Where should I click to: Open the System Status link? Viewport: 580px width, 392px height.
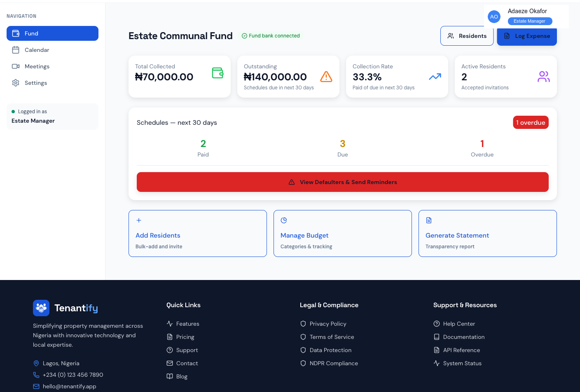(x=462, y=363)
